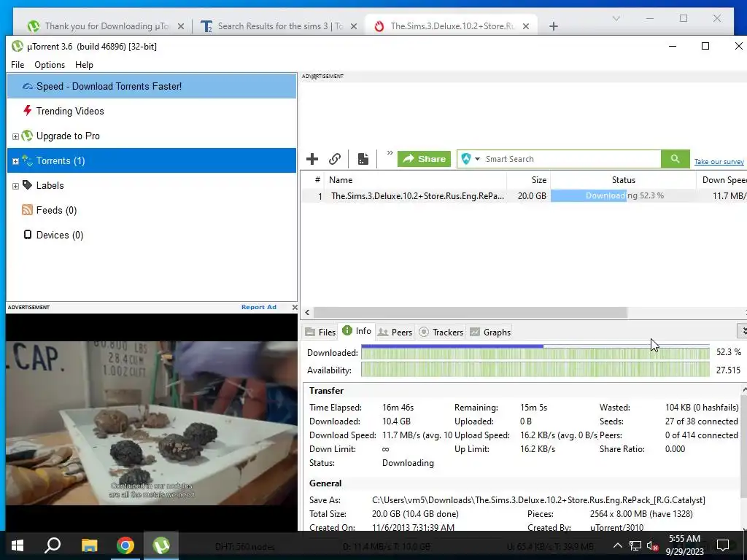Screen dimensions: 747x560
Task: Click the Add Torrent plus icon
Action: point(312,158)
